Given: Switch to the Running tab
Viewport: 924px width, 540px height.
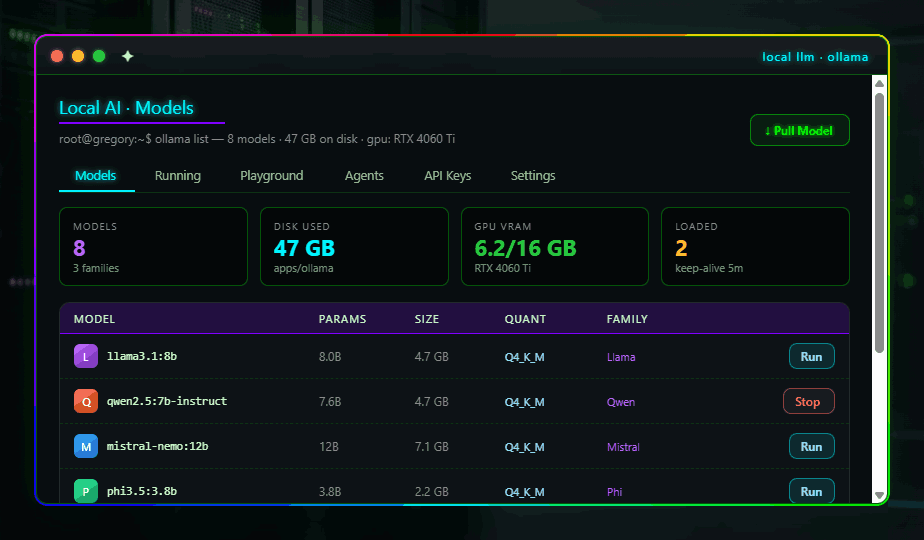Looking at the screenshot, I should pyautogui.click(x=177, y=176).
